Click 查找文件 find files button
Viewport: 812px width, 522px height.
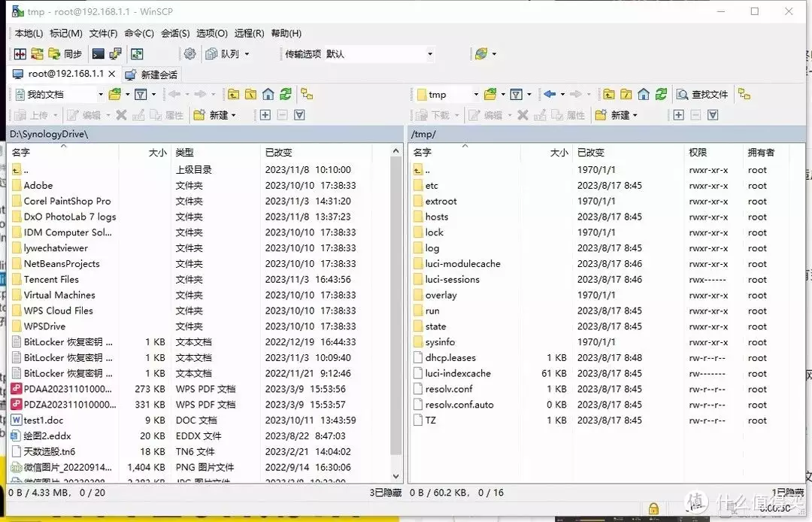coord(702,95)
